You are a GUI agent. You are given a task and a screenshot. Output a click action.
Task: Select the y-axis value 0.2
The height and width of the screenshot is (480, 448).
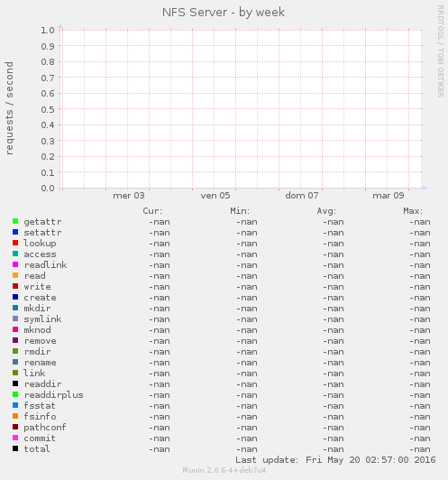click(48, 156)
